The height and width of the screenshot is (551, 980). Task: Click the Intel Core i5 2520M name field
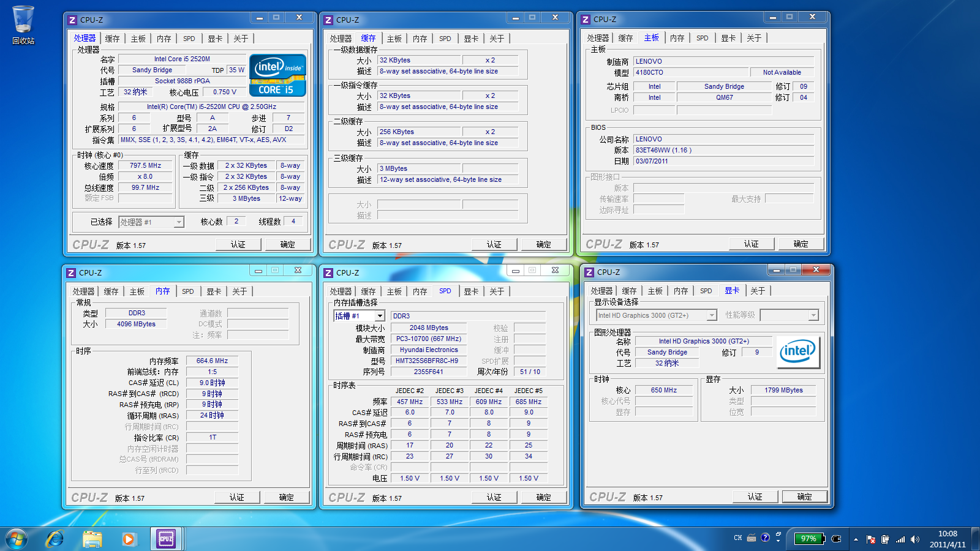[x=182, y=59]
